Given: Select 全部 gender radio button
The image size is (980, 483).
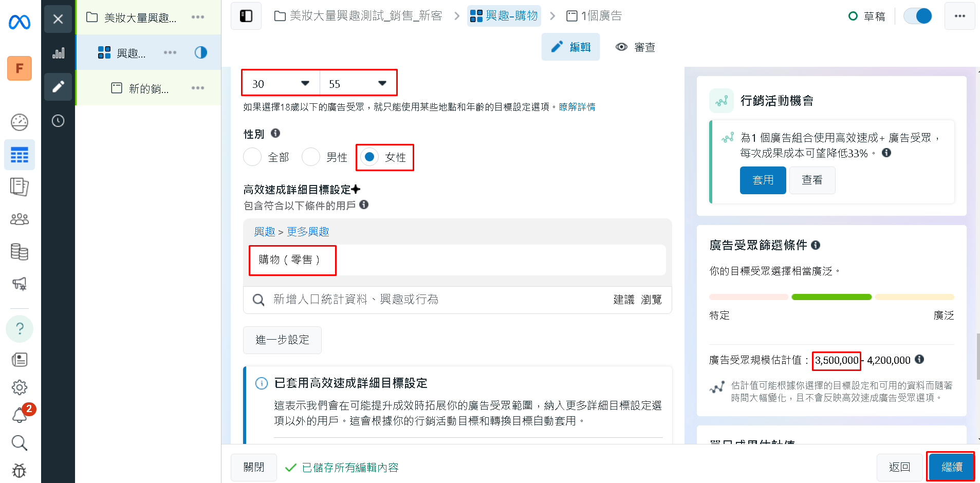Looking at the screenshot, I should [x=252, y=157].
